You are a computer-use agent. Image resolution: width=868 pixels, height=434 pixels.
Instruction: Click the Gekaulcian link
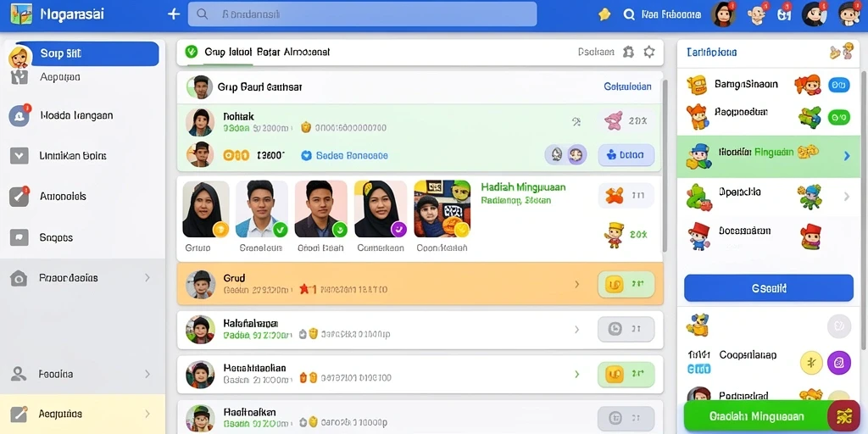tap(627, 87)
